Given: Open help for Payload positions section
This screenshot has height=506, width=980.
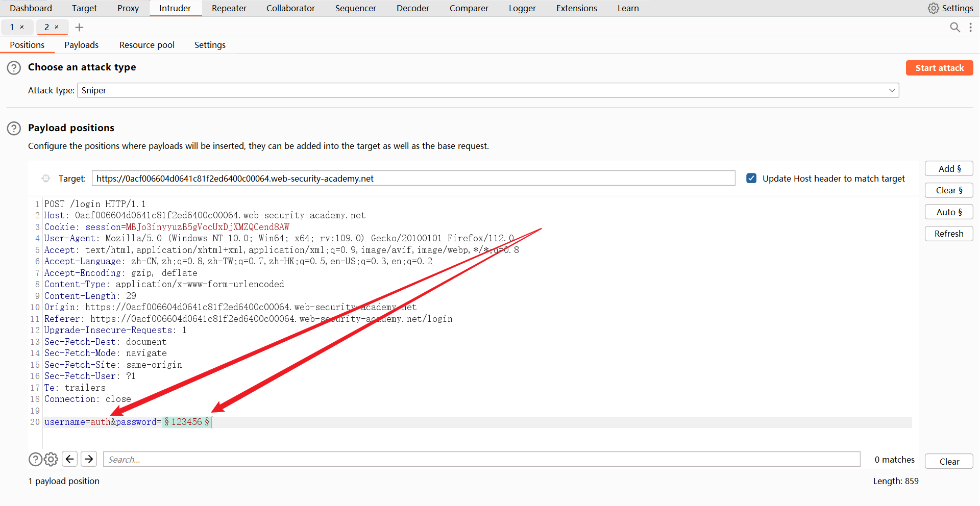Looking at the screenshot, I should coord(14,129).
